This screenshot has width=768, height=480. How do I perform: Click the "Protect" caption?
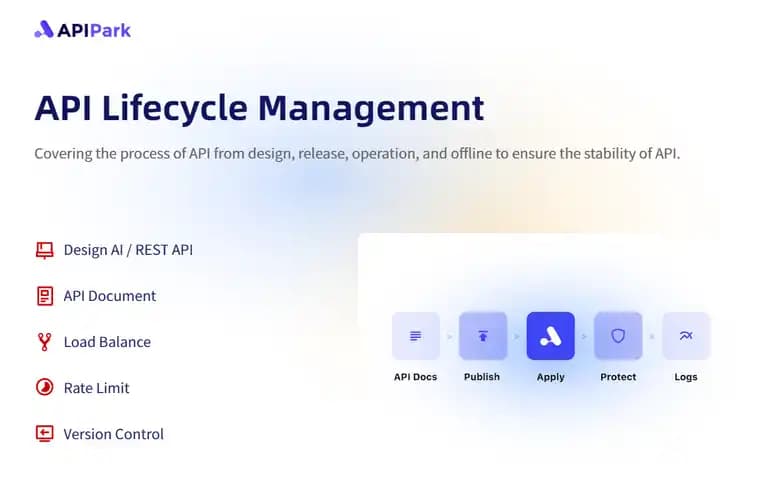click(618, 377)
